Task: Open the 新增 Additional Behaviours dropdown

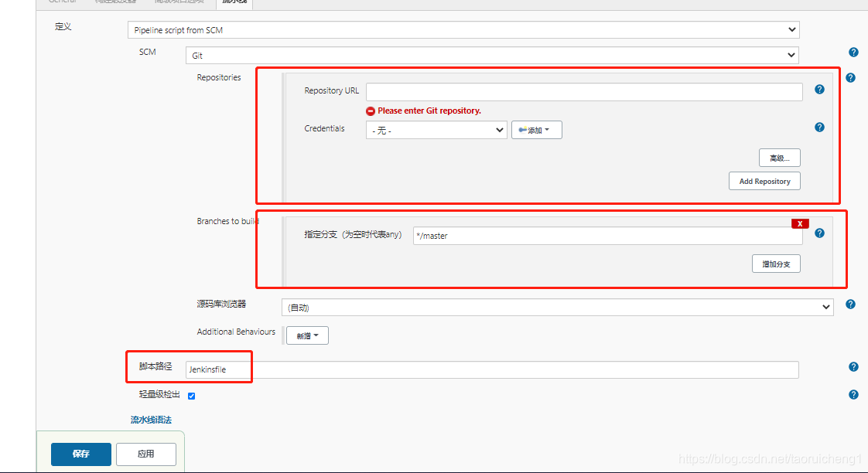Action: coord(307,335)
